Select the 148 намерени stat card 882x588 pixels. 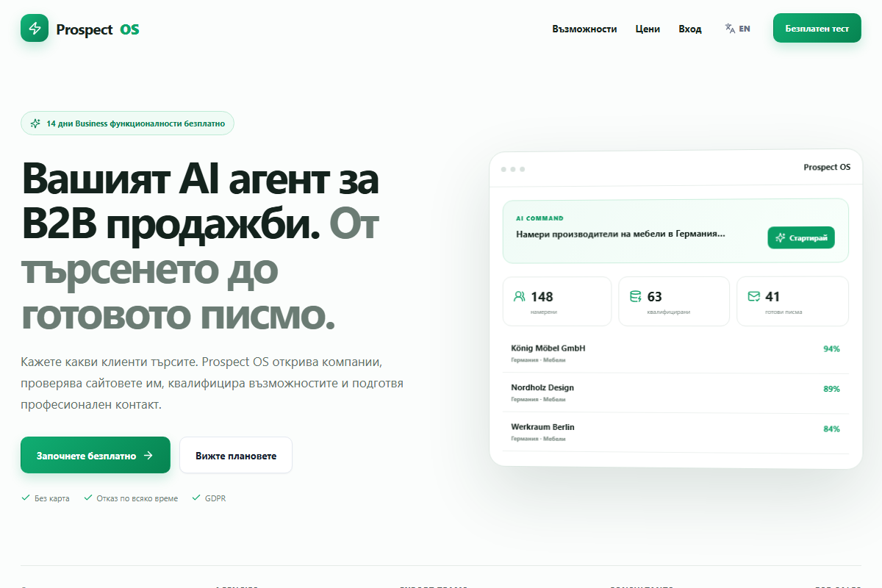557,301
